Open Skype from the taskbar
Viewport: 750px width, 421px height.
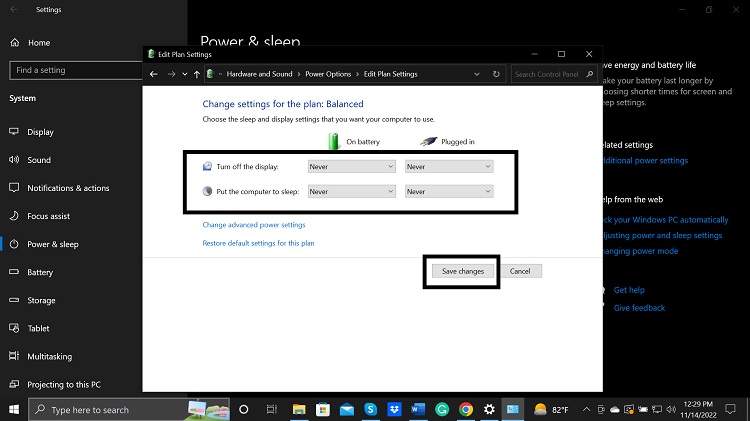click(x=369, y=409)
